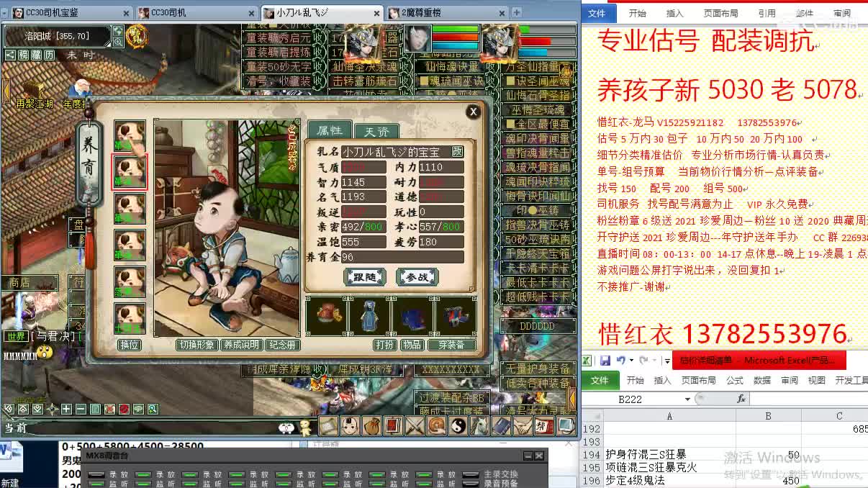Open new tab with plus button
868x488 pixels.
tap(517, 12)
